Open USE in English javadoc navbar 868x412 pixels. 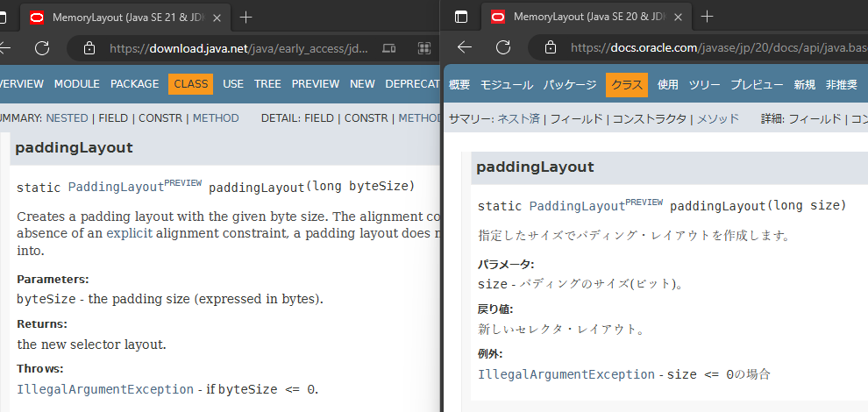pyautogui.click(x=233, y=84)
